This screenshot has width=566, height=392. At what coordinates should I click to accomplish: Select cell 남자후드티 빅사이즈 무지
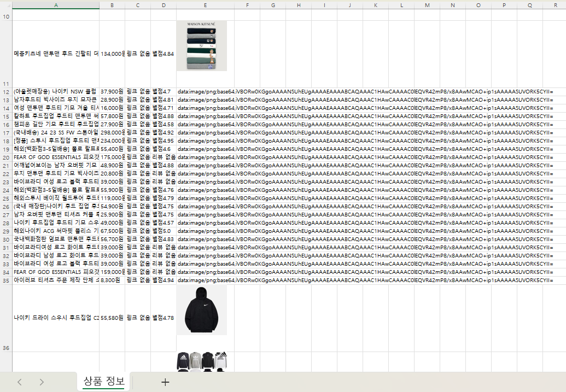click(x=56, y=100)
